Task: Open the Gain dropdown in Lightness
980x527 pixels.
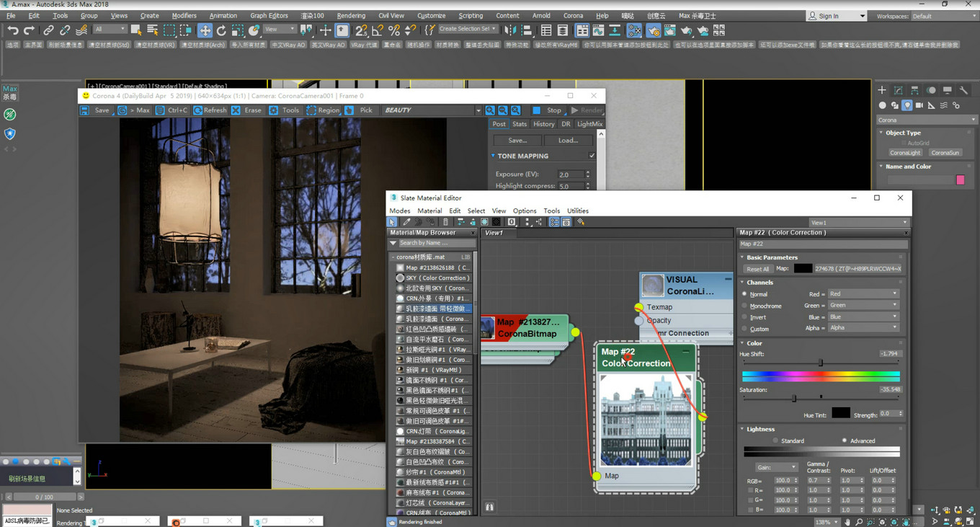Action: [776, 467]
